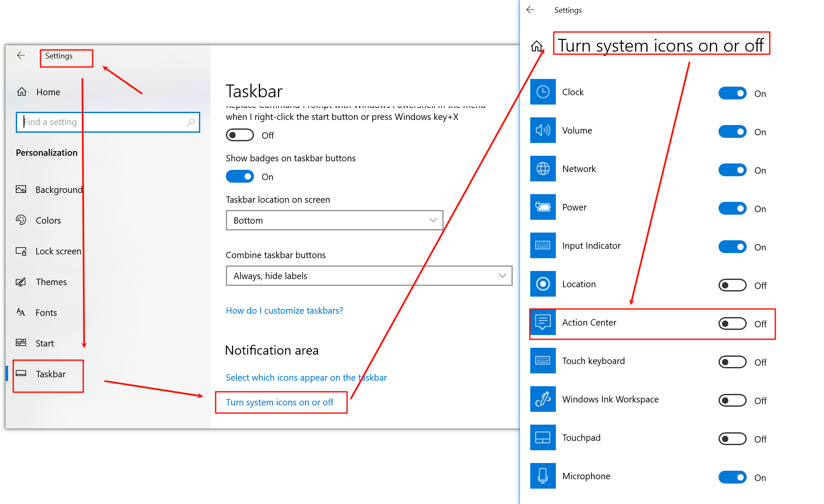Click the home icon beside page title
Image resolution: width=824 pixels, height=504 pixels.
537,46
